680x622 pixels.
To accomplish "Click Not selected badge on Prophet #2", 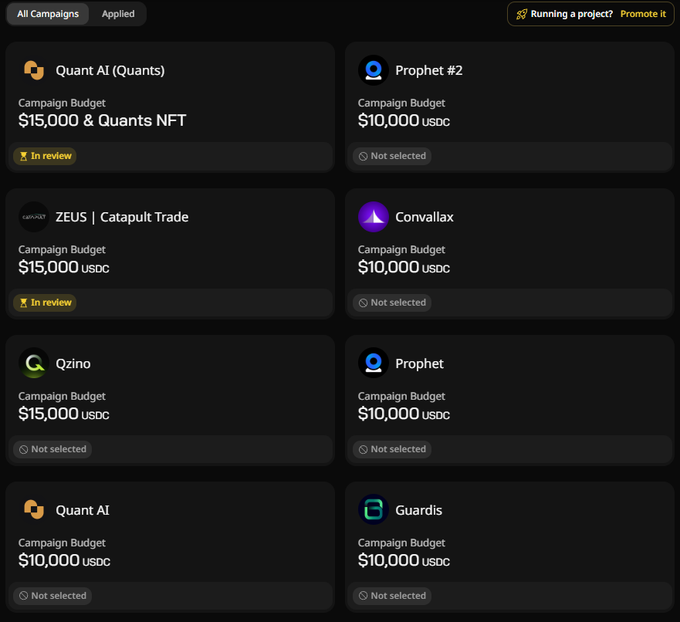I will click(x=392, y=156).
